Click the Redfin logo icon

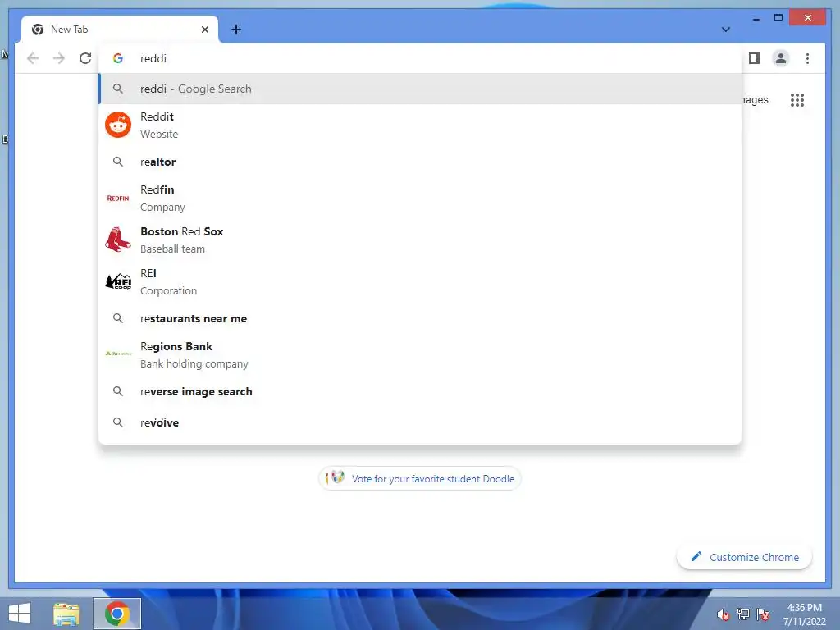[118, 199]
